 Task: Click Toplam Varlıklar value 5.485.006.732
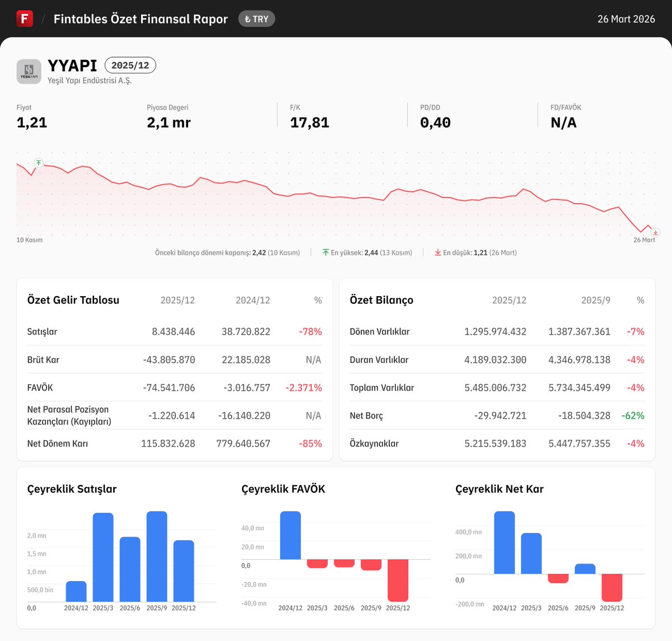[x=495, y=387]
